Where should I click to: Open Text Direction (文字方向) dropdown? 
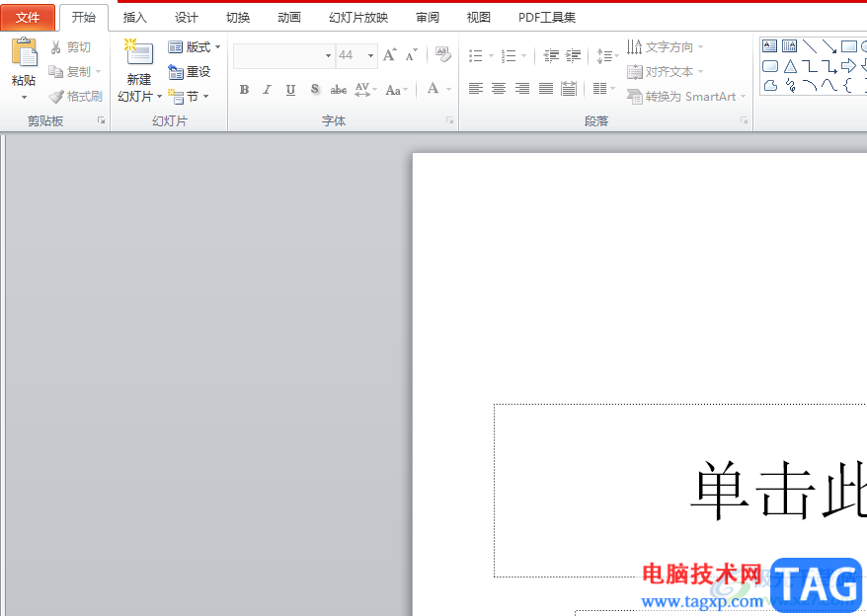pos(666,47)
